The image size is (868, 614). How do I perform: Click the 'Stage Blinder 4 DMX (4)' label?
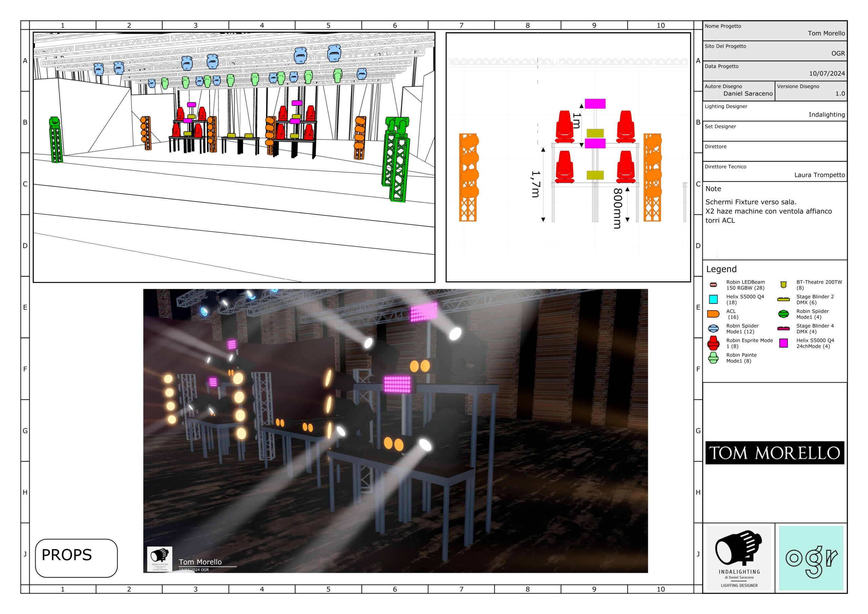(x=815, y=329)
